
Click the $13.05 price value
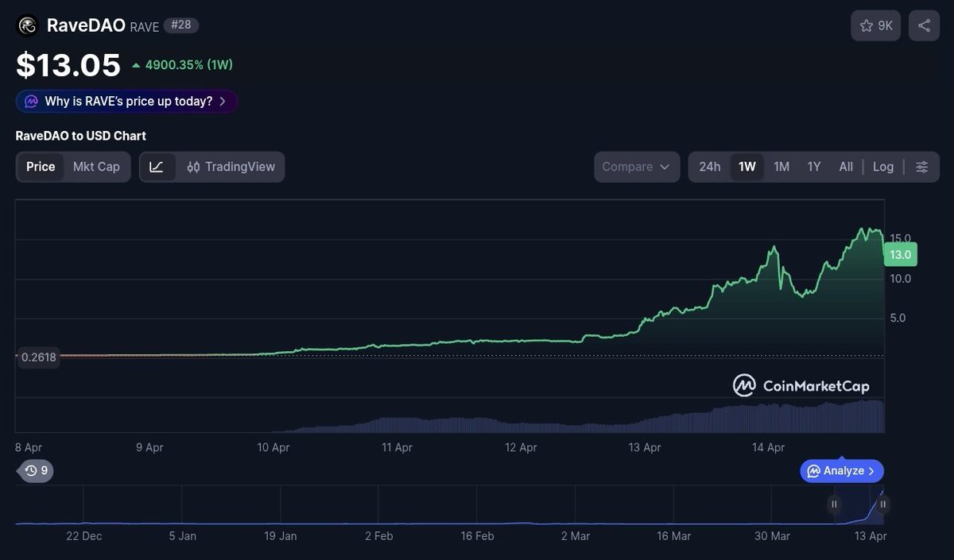pos(68,65)
